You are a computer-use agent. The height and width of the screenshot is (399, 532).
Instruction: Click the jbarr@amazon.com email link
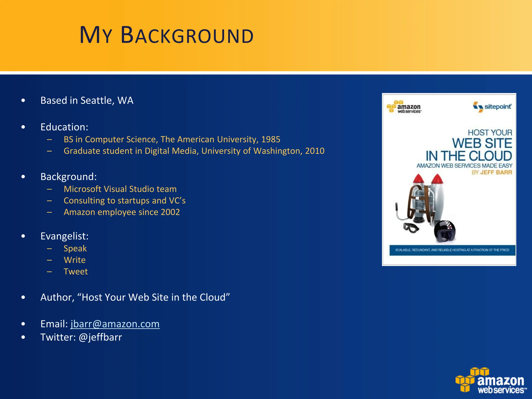[x=115, y=324]
